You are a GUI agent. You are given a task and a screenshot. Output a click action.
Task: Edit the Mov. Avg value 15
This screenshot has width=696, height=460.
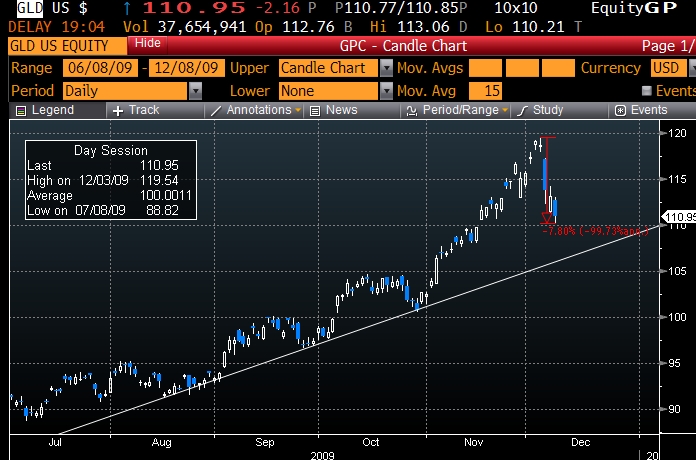(486, 90)
